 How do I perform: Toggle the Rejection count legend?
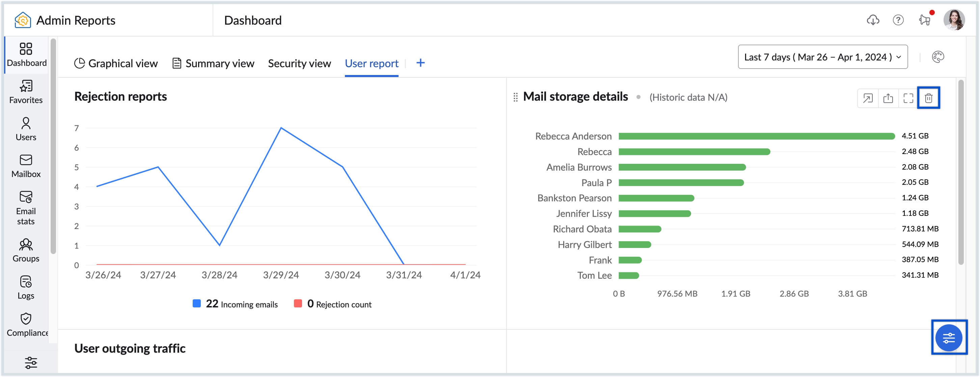(332, 304)
